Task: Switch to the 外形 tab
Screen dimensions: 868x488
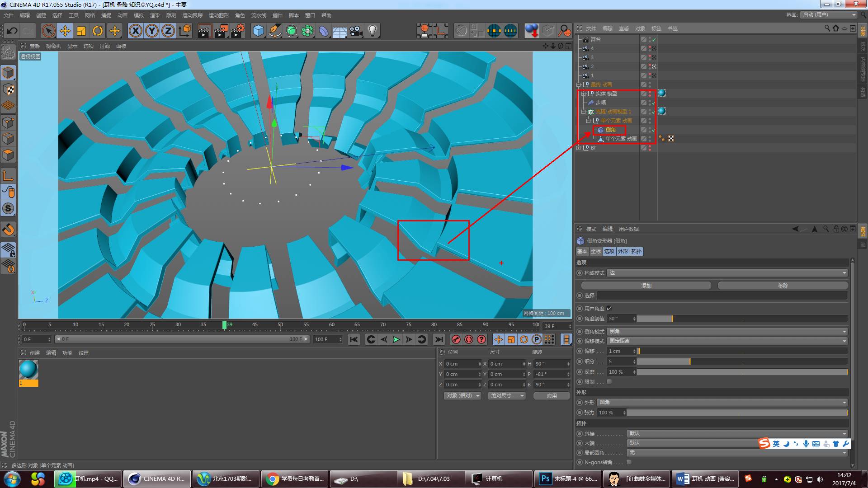Action: pos(623,251)
